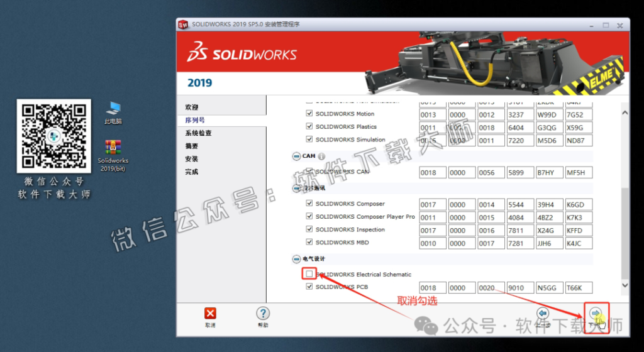Screen dimensions: 644x352
Task: Click the KFFD serial field
Action: 579,231
